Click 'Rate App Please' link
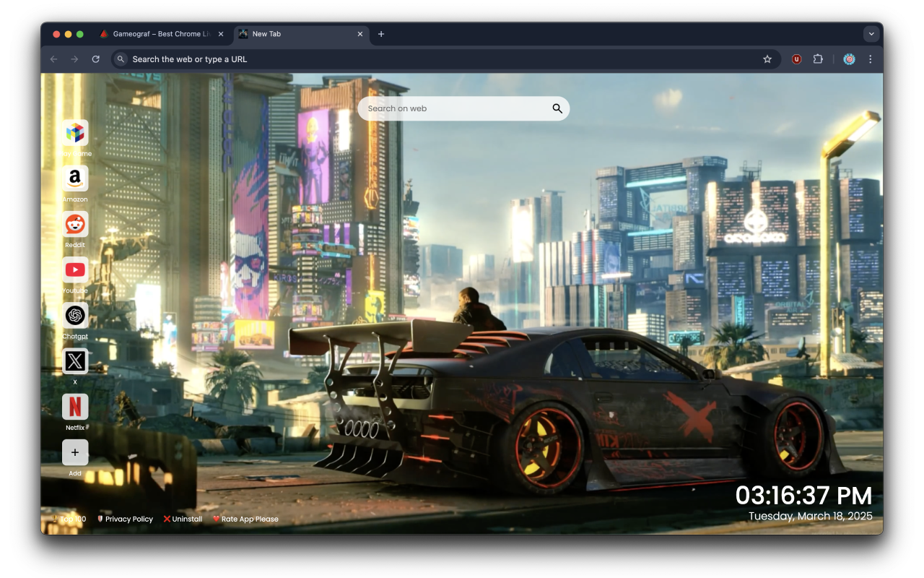Screen dimensions: 924x578 245,519
